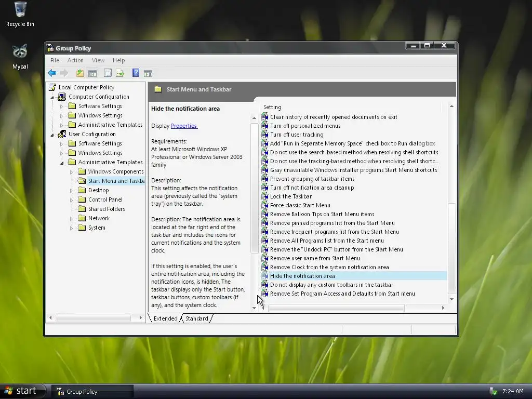Expand the Windows Components folder
The width and height of the screenshot is (532, 399).
click(71, 172)
